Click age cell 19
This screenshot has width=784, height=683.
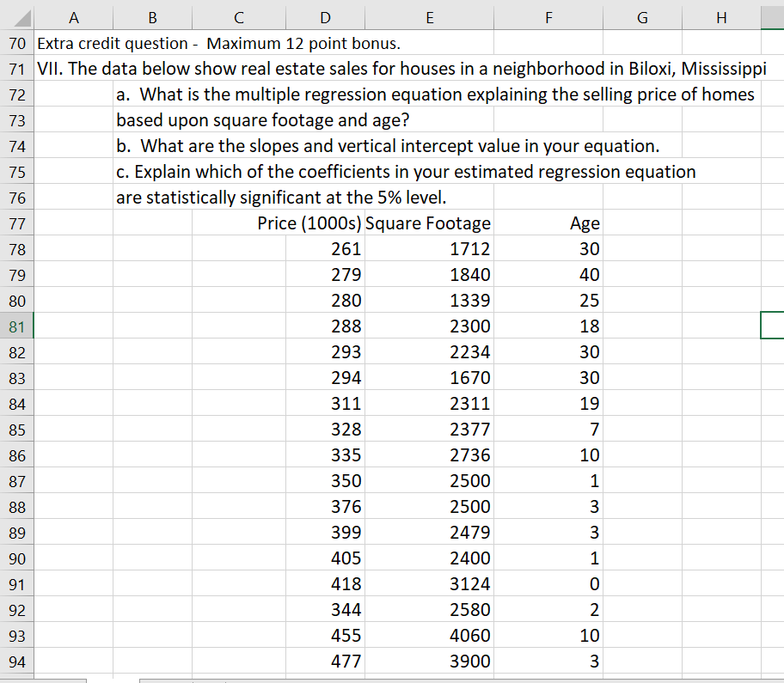(548, 403)
